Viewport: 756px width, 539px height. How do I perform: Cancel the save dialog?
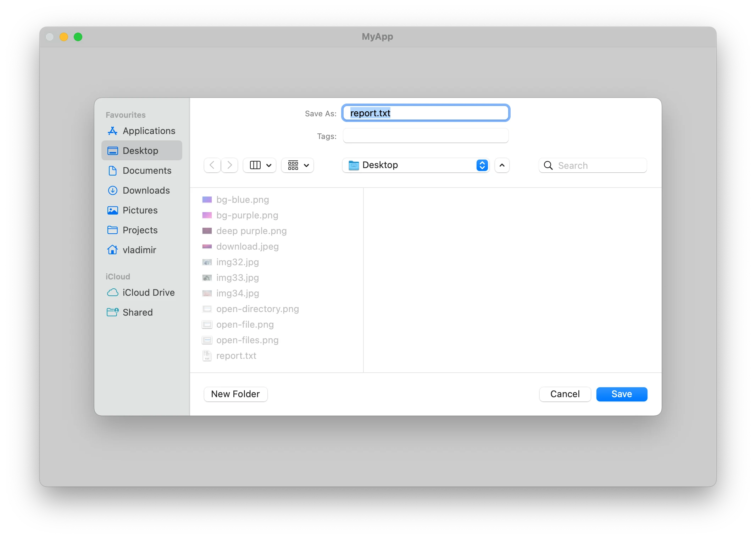(565, 394)
